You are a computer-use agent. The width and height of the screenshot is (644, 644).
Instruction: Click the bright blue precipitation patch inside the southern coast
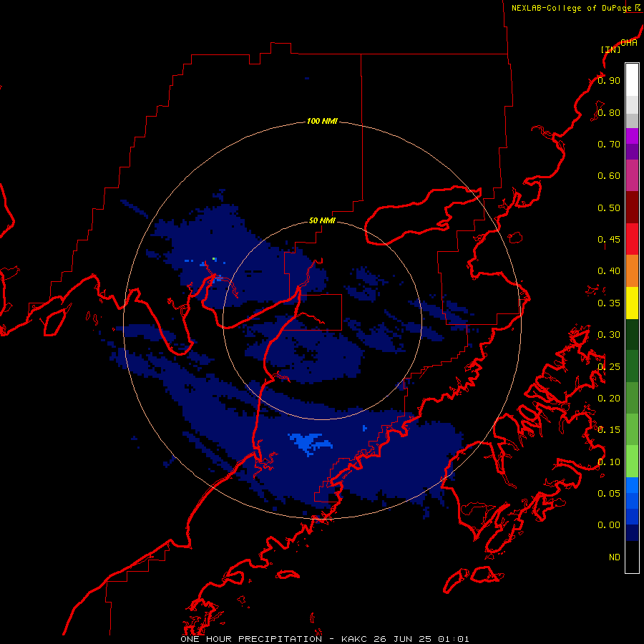click(x=309, y=443)
